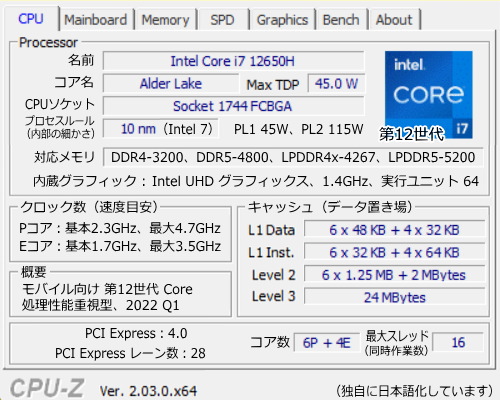The width and height of the screenshot is (500, 400).
Task: Click the 'PCI Express : 4.0' text
Action: point(136,333)
